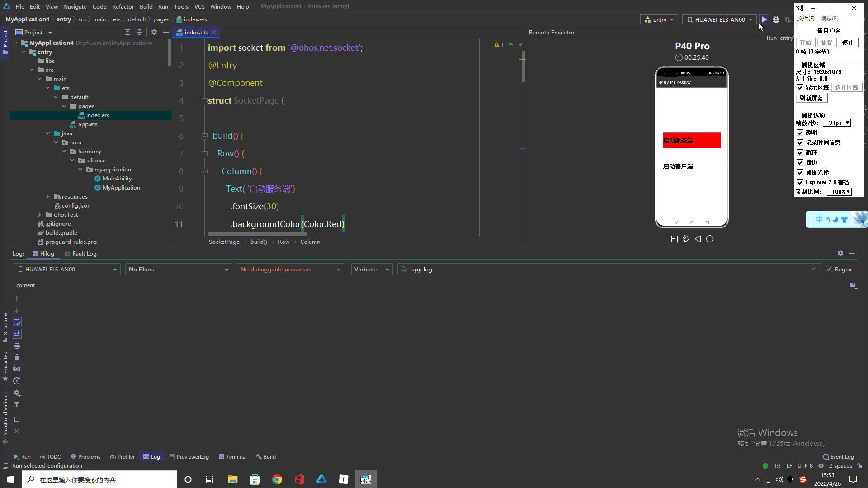868x488 pixels.
Task: Open the Refactor menu
Action: [x=123, y=6]
